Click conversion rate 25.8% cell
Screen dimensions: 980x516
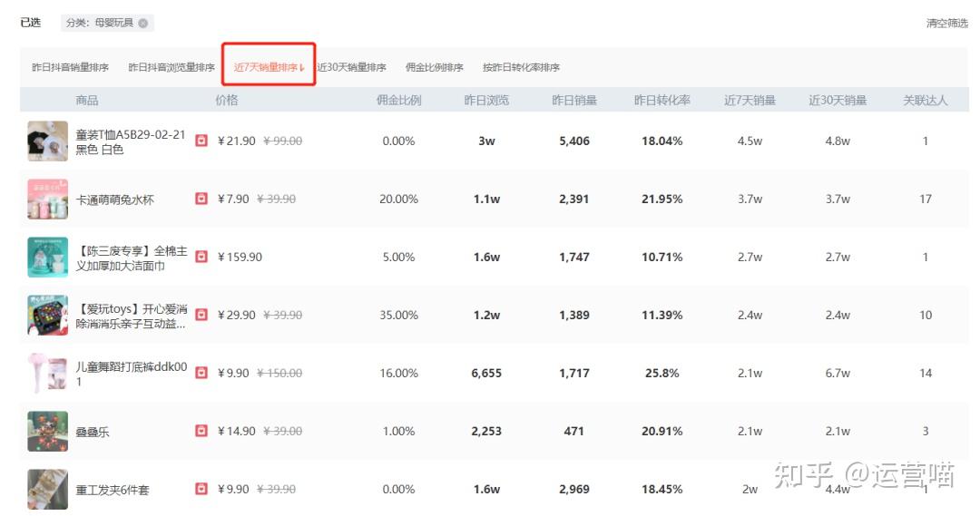coord(661,373)
